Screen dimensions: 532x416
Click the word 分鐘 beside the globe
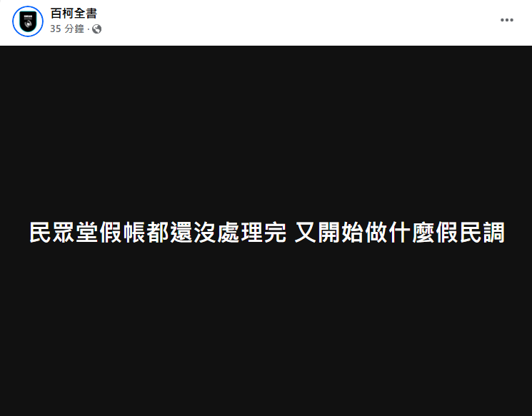[74, 29]
